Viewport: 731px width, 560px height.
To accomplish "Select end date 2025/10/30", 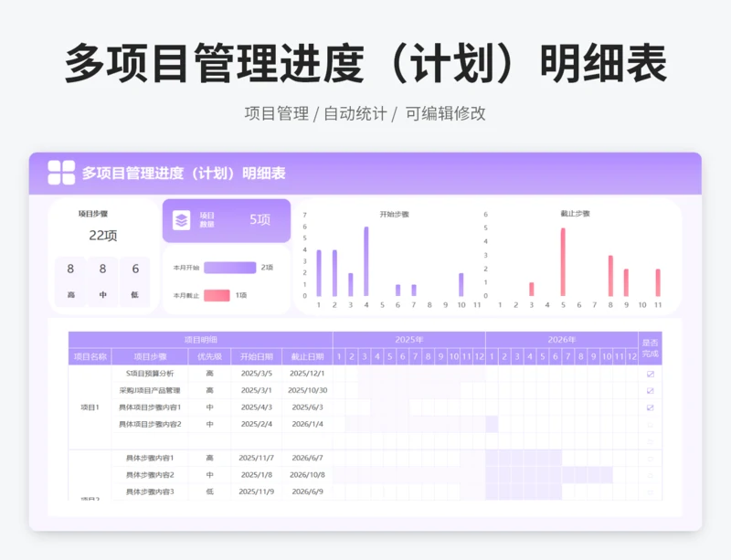I will click(307, 390).
